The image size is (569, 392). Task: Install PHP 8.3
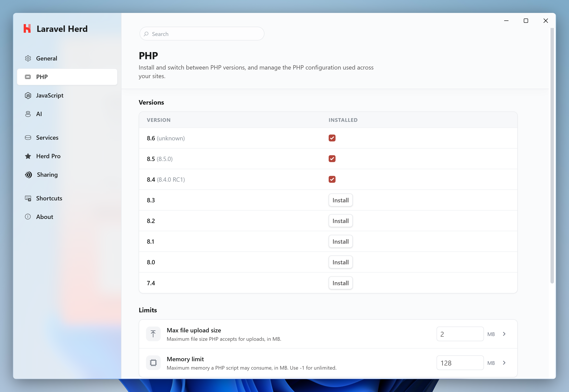(340, 200)
